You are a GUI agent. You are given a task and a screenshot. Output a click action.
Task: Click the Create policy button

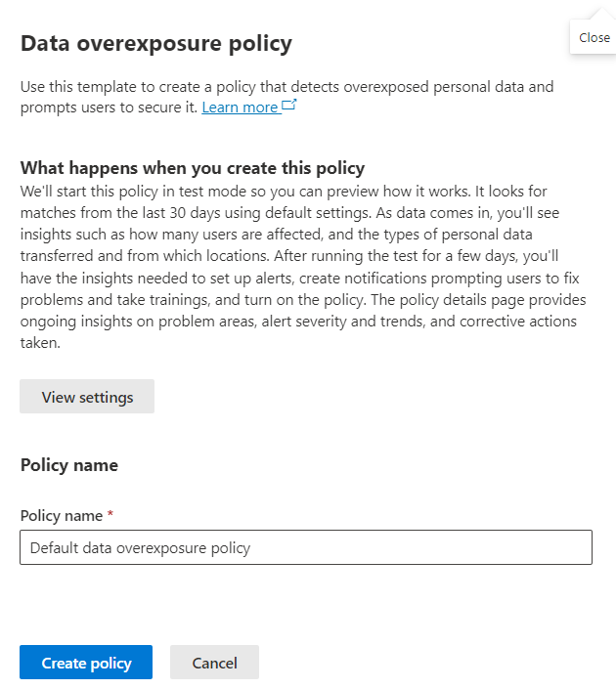point(86,663)
